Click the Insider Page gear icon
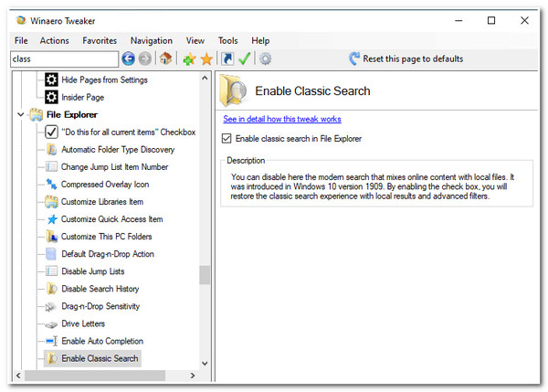 [51, 97]
